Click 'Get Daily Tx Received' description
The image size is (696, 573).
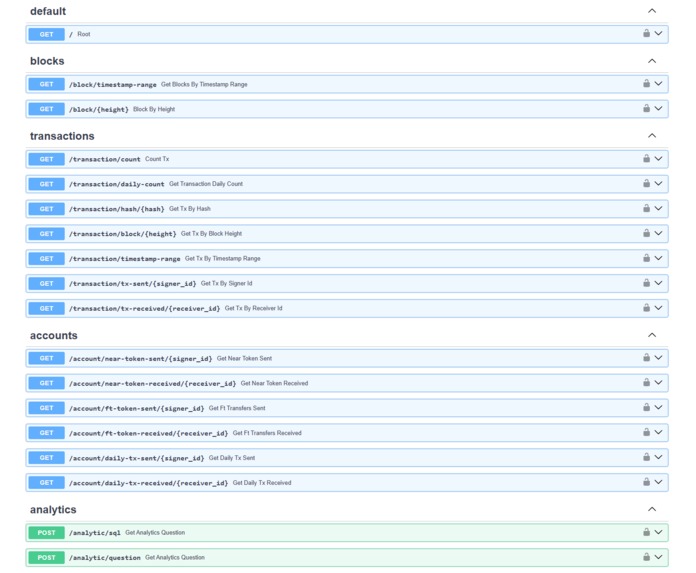[262, 482]
